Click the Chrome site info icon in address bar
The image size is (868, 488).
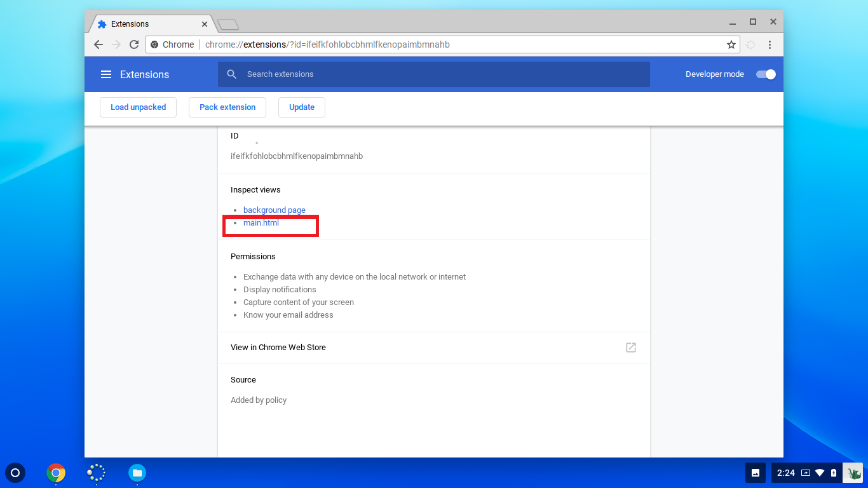(x=154, y=44)
